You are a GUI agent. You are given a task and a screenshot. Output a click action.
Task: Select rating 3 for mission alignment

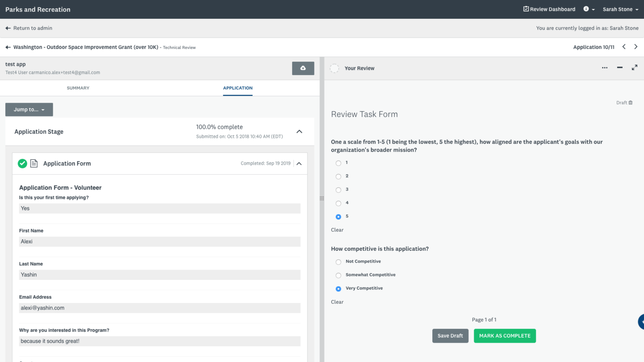[338, 190]
